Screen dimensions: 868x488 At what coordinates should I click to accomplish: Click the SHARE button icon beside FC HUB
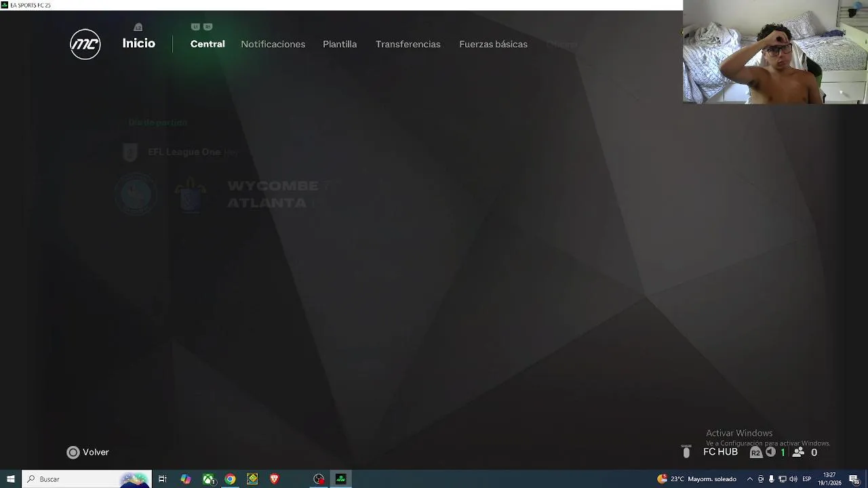(686, 451)
